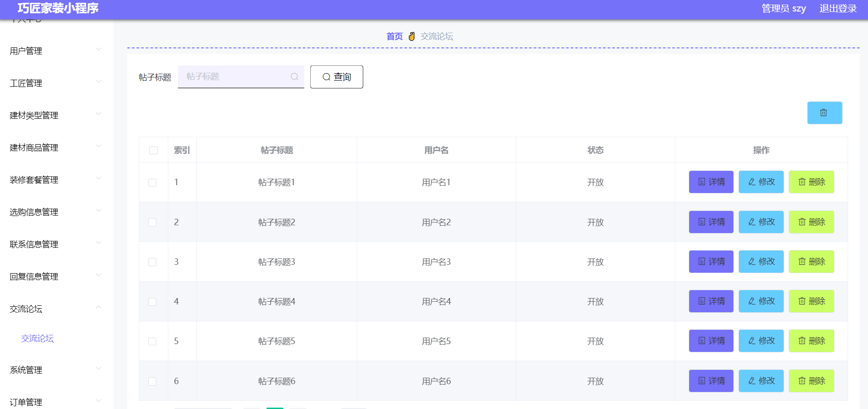Click 退出登录 to log out
868x409 pixels.
838,8
